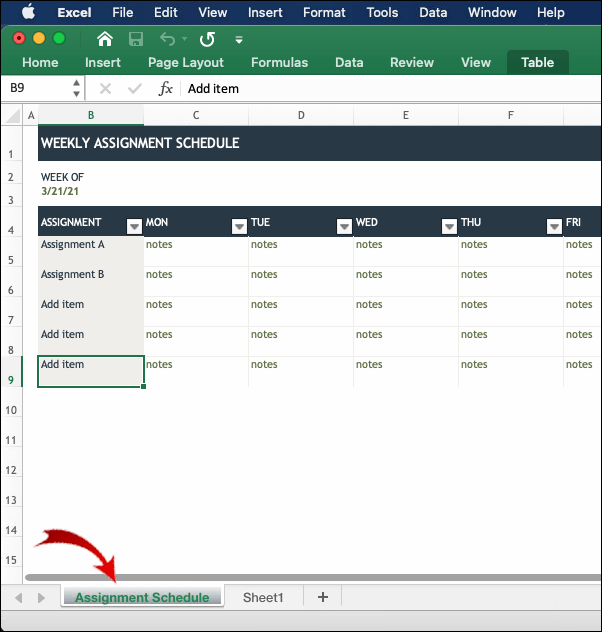Image resolution: width=602 pixels, height=632 pixels.
Task: Step the Name Box up arrow
Action: 76,83
